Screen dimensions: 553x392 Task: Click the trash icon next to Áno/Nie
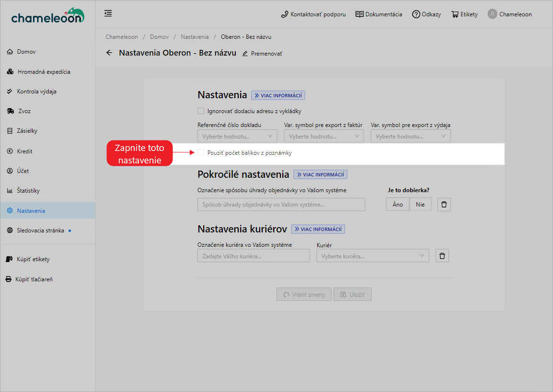tap(444, 205)
